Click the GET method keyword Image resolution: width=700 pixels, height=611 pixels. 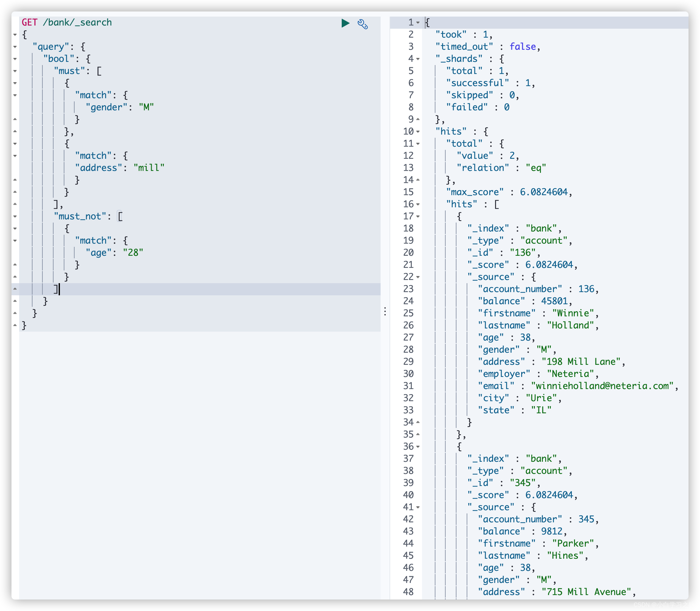click(x=30, y=23)
